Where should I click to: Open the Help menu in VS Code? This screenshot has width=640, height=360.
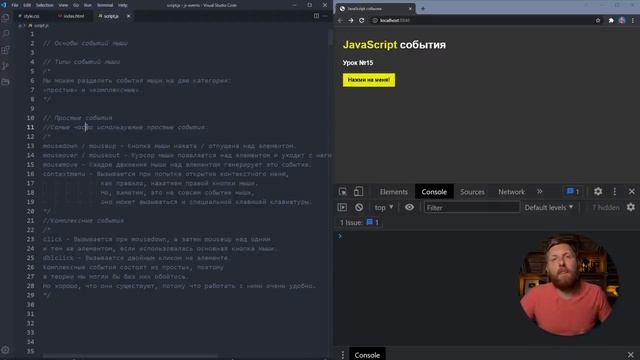[122, 5]
